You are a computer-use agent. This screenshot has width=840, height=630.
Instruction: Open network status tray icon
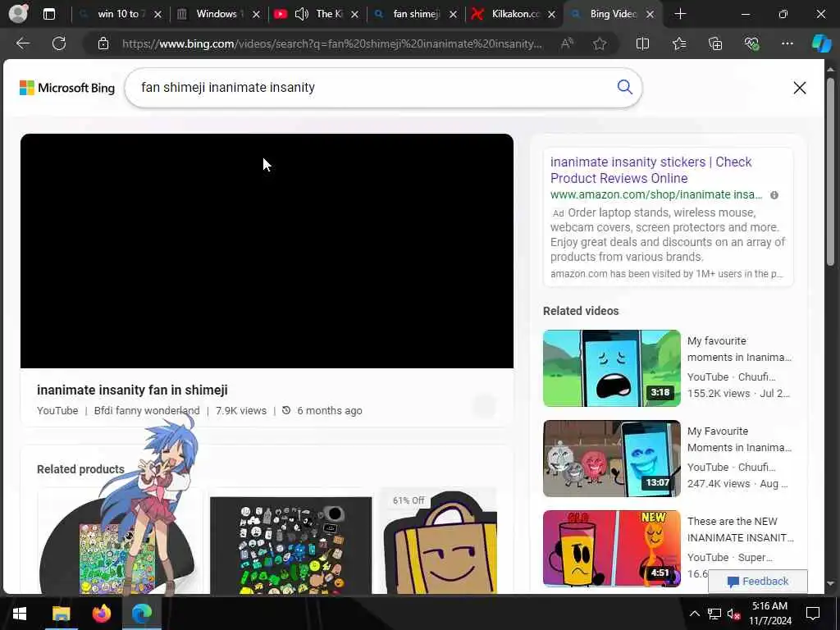coord(714,614)
